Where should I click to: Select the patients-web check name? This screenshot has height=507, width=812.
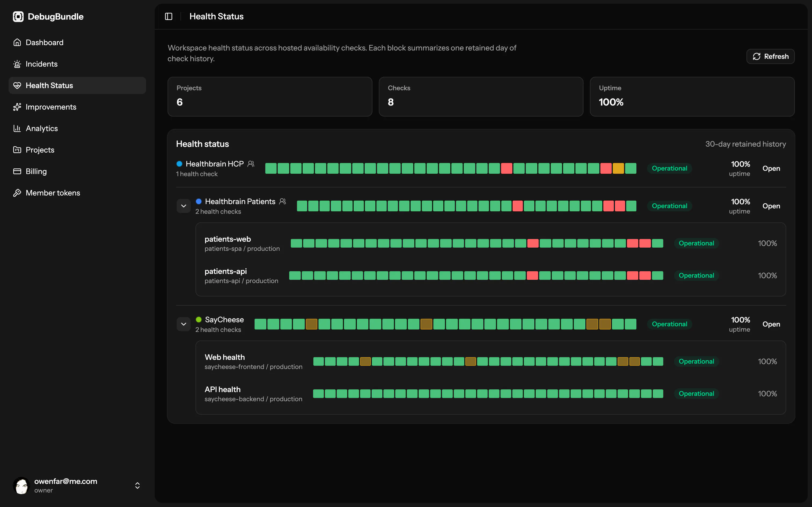point(228,239)
